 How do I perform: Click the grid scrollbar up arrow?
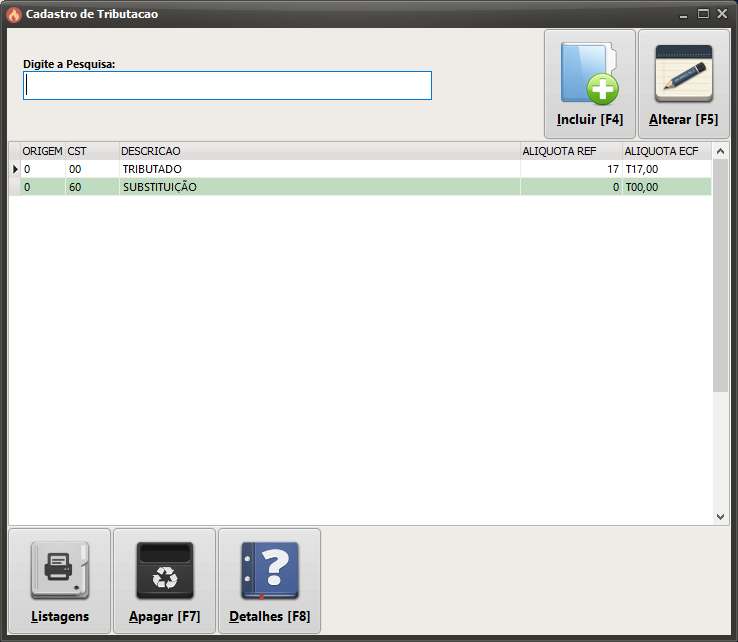(720, 151)
